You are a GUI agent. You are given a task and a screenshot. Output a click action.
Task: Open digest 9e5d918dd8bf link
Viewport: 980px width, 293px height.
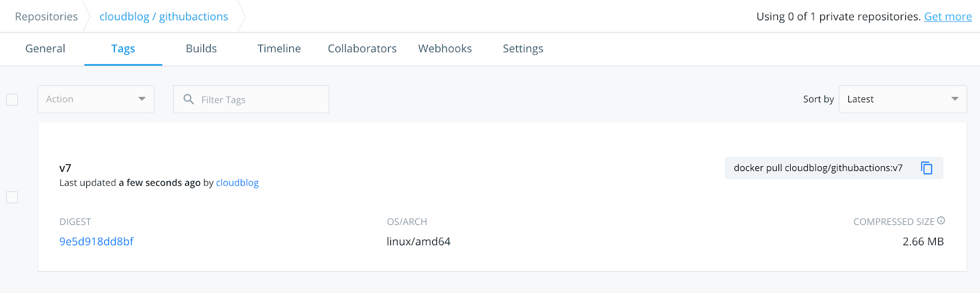[96, 242]
